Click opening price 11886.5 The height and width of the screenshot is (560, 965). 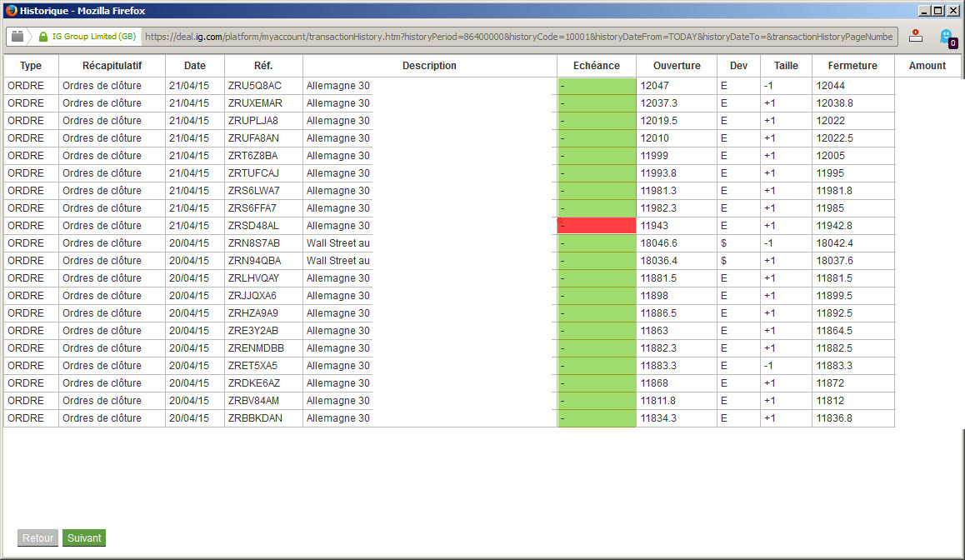tap(657, 313)
